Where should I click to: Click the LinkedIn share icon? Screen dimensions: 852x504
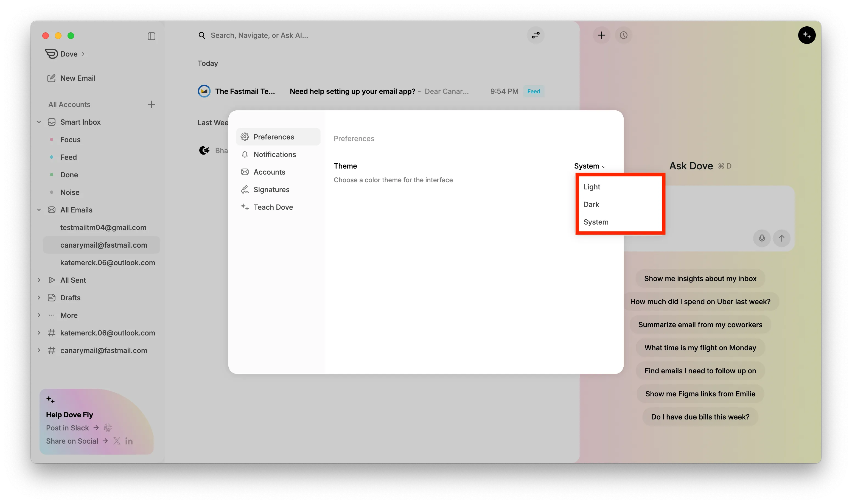(x=129, y=441)
